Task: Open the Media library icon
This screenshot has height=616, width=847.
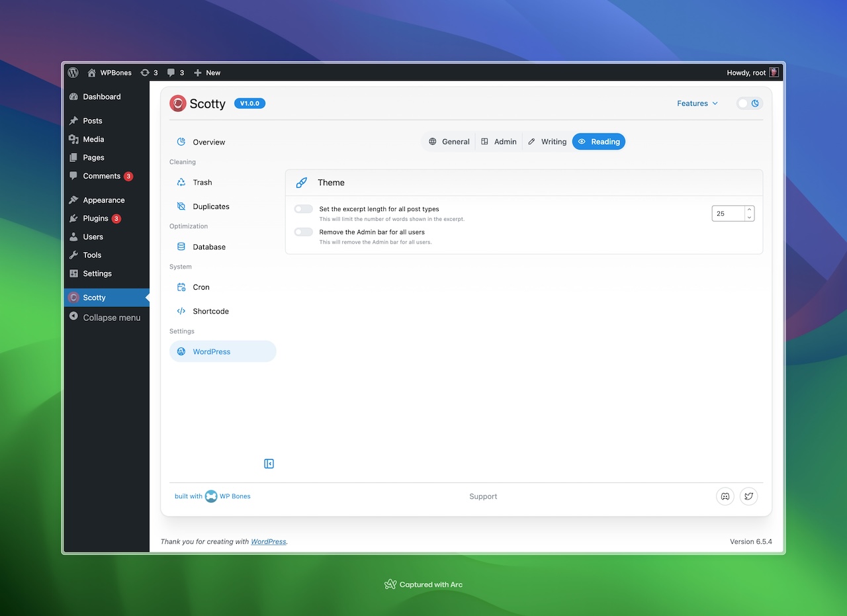Action: [73, 140]
